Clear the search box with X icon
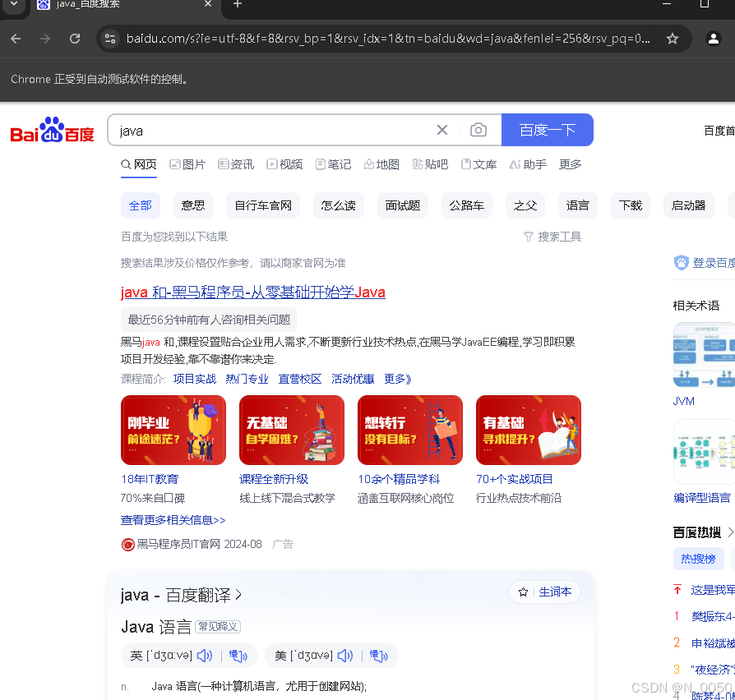This screenshot has height=700, width=735. 442,130
